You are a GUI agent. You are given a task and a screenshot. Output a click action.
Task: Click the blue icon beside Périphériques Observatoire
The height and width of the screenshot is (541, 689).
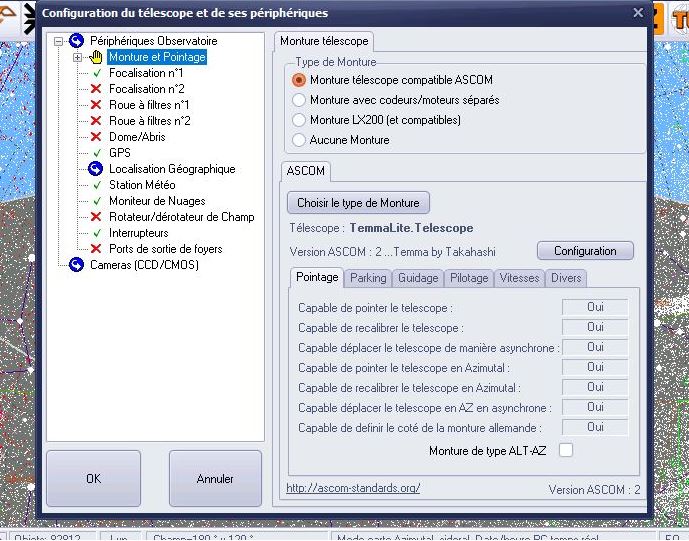tap(76, 41)
